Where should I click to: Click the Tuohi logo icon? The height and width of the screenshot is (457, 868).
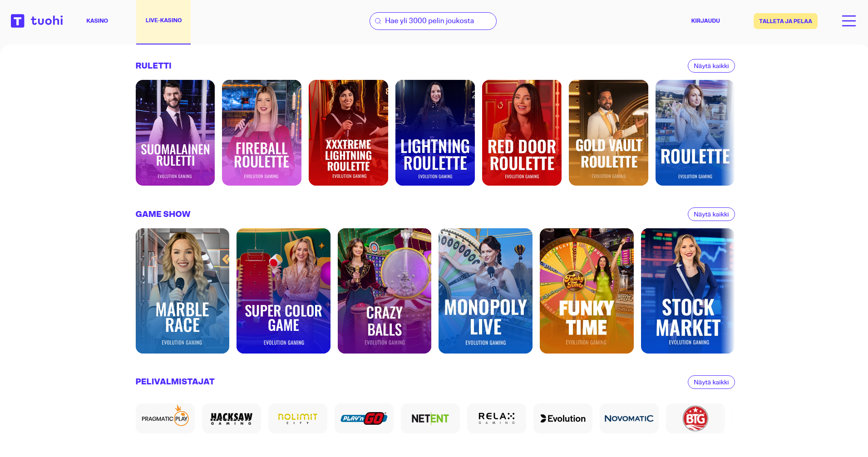(17, 21)
